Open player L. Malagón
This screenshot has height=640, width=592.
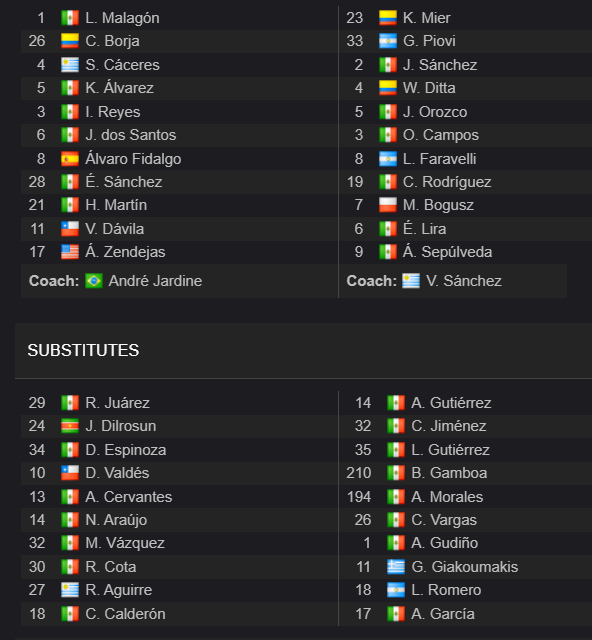(x=122, y=18)
